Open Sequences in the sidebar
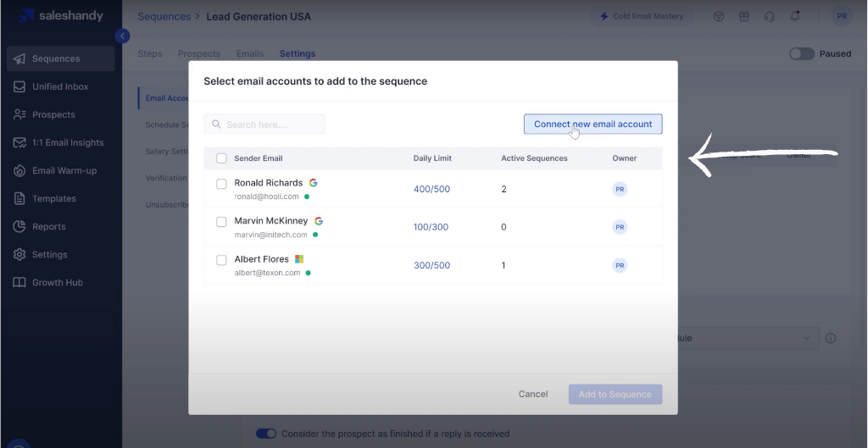This screenshot has width=868, height=448. (60, 58)
